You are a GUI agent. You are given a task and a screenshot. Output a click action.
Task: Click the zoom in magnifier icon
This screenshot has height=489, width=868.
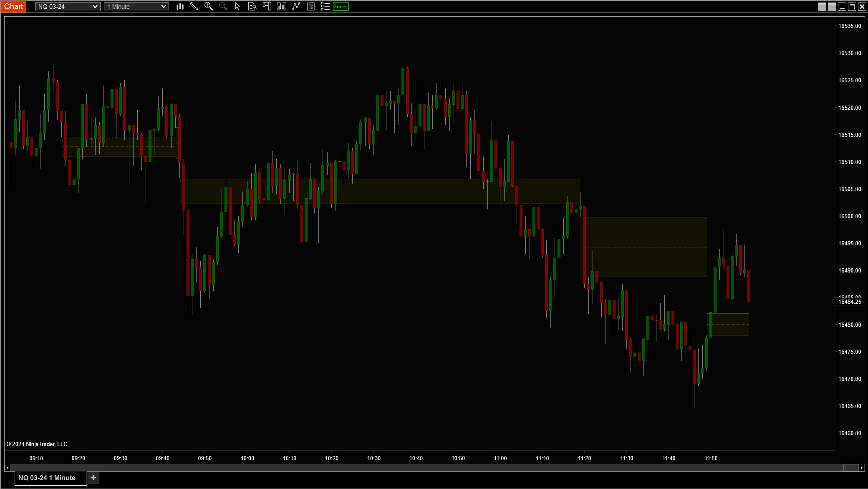209,6
